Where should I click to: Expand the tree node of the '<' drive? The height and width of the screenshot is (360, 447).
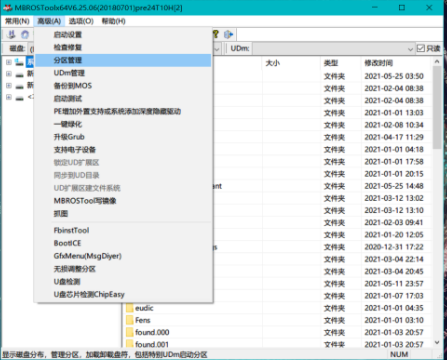pos(9,97)
